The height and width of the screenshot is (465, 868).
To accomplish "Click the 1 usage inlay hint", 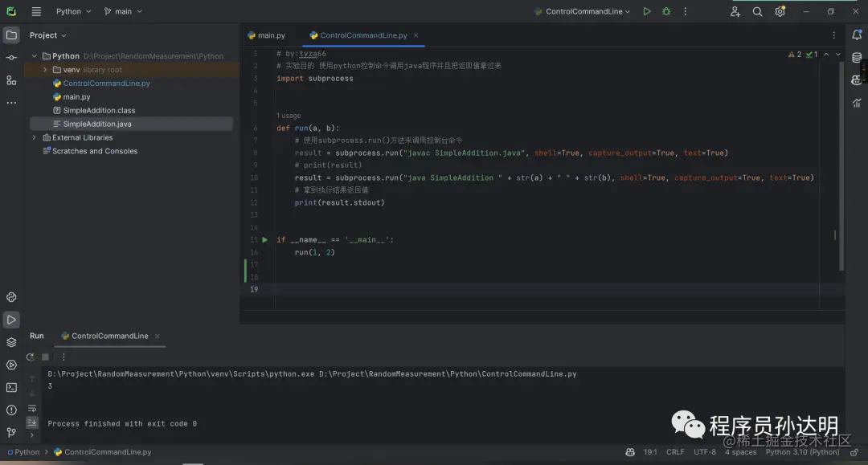I will click(x=289, y=116).
